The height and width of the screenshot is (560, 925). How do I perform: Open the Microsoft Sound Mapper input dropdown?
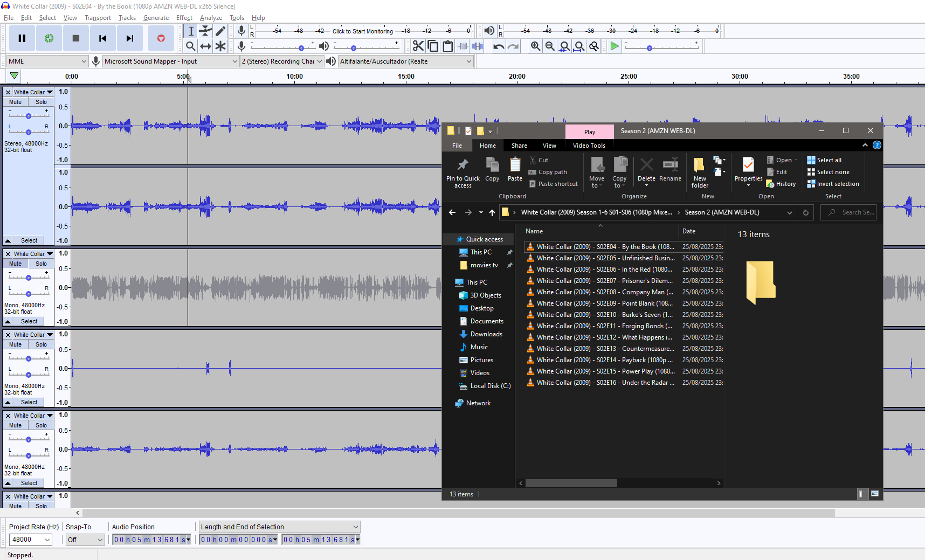click(171, 61)
